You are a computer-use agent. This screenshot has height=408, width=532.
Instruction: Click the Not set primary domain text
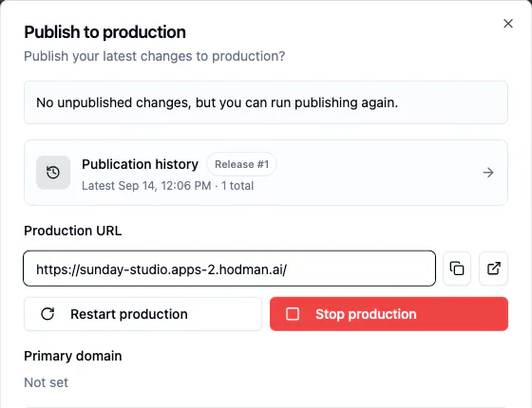47,382
